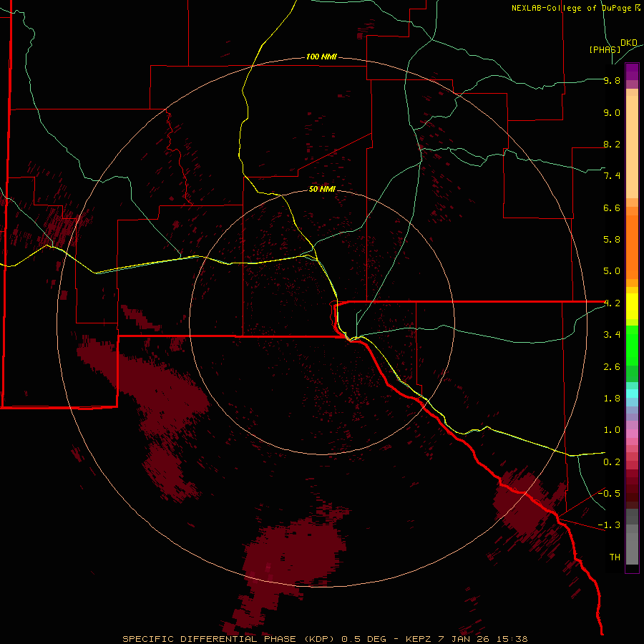Click the TH label at color scale bottom
Image resolution: width=644 pixels, height=644 pixels.
coord(615,557)
